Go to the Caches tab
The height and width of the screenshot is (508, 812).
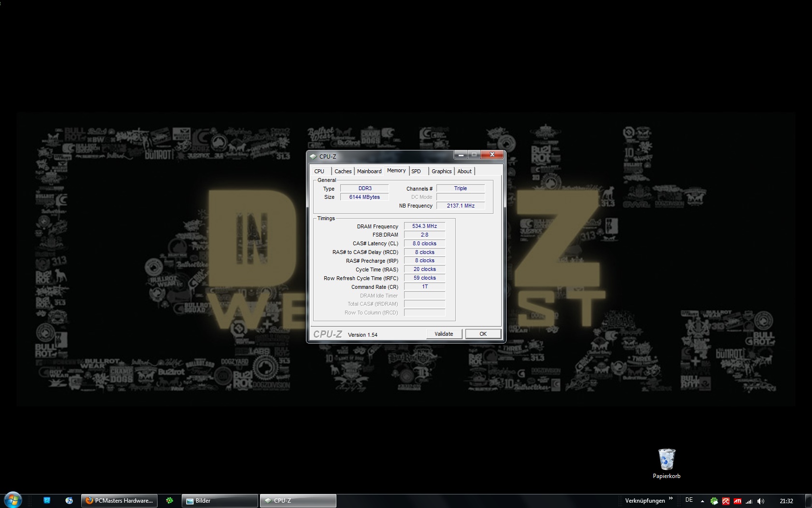tap(343, 171)
